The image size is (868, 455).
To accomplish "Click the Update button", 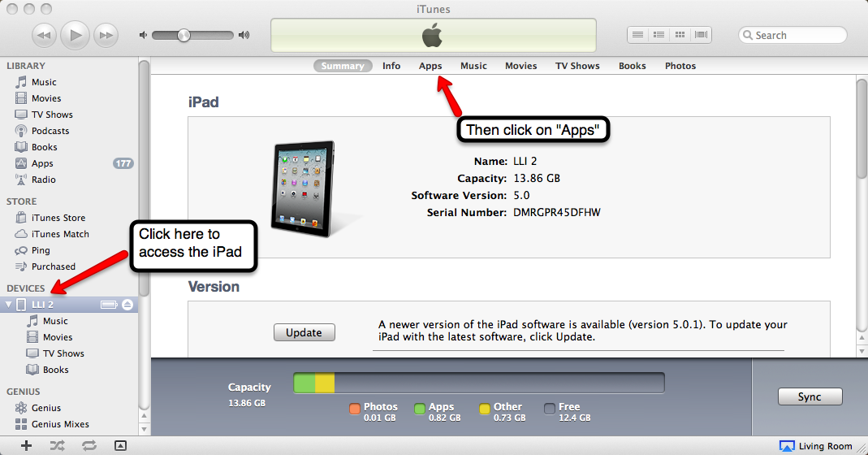I will [304, 332].
